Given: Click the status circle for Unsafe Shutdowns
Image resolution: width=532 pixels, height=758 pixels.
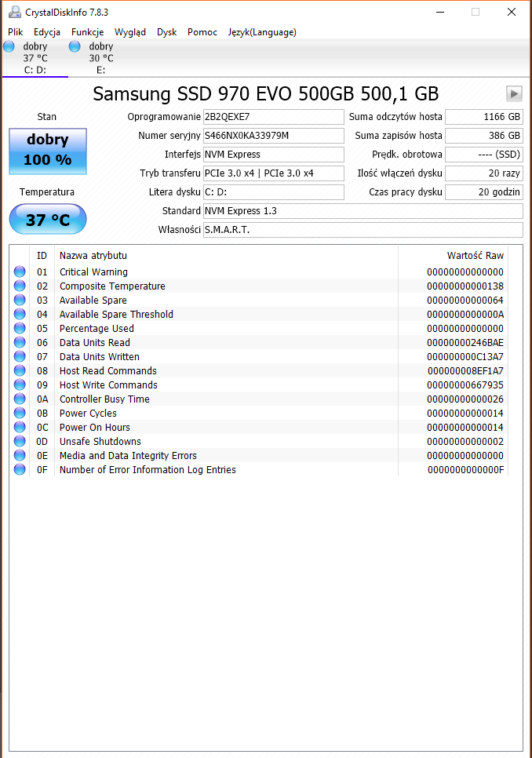Looking at the screenshot, I should [20, 441].
